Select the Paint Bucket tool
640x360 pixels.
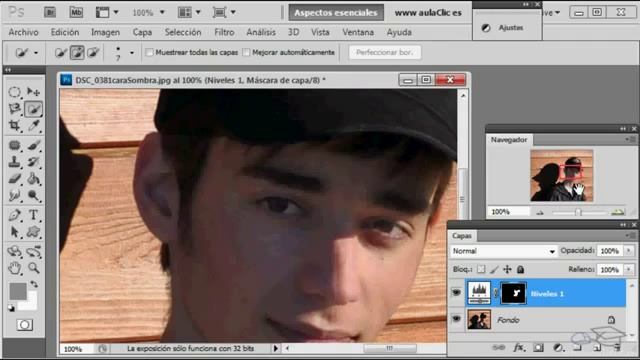coord(33,179)
